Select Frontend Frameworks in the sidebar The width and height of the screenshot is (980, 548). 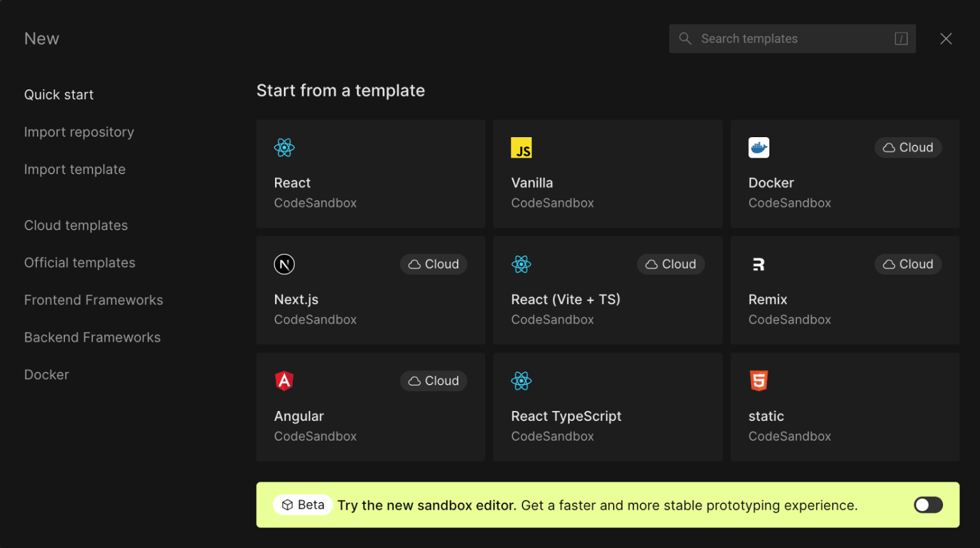pos(94,300)
